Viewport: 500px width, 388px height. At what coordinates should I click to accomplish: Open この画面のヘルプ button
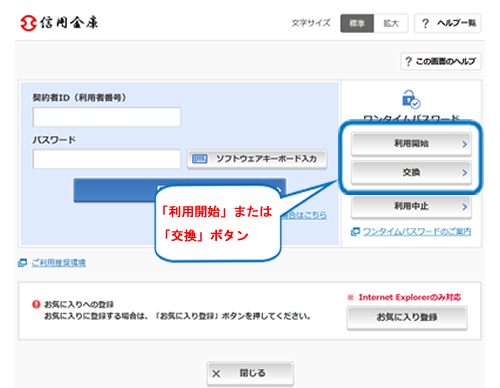coord(441,61)
